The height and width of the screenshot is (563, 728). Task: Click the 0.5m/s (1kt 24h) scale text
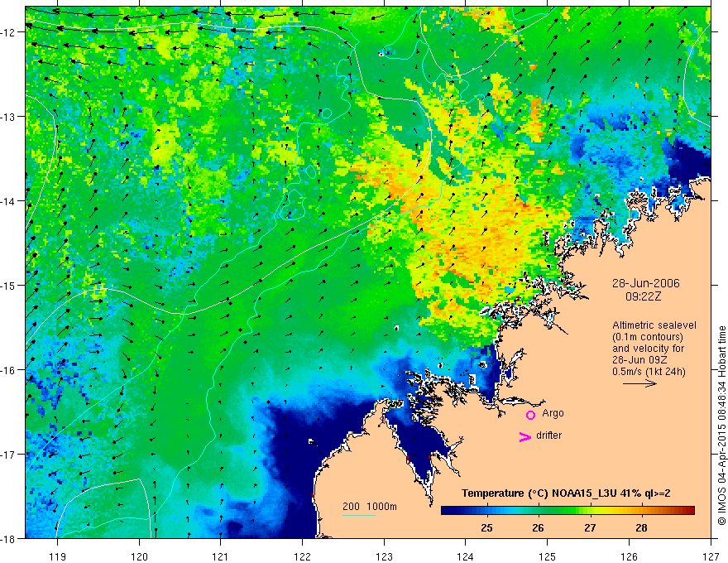coord(649,371)
